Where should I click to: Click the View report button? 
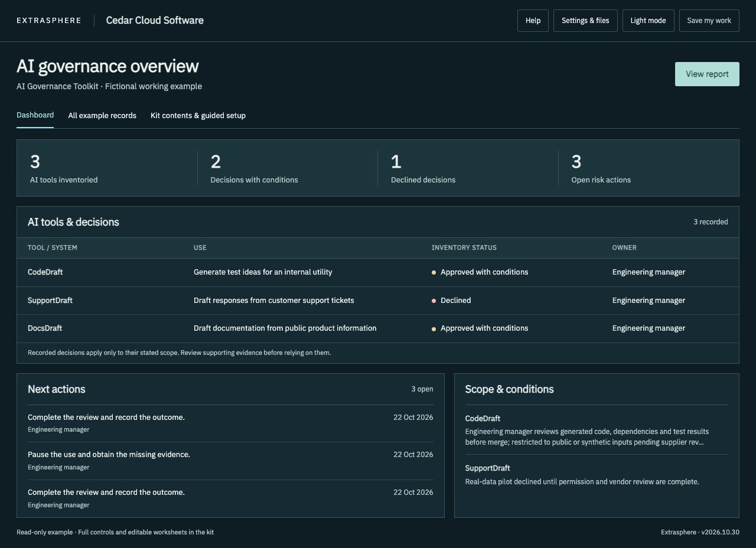pos(707,74)
